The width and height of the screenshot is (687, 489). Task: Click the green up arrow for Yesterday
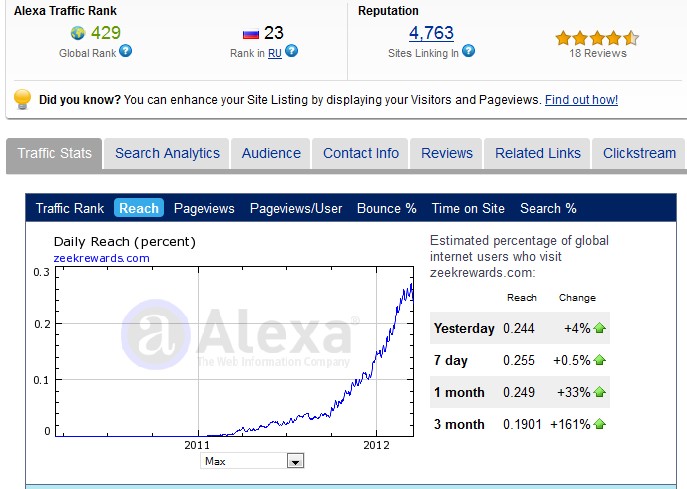[x=599, y=328]
